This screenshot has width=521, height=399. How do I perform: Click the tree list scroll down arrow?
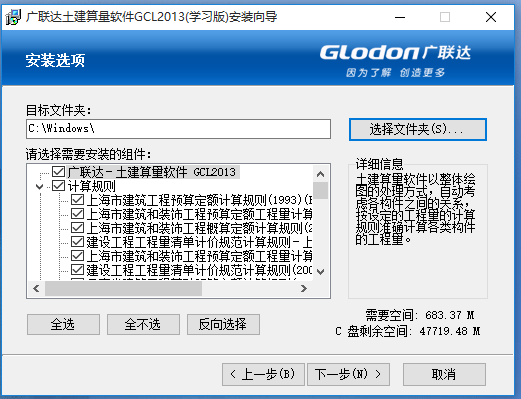(x=320, y=272)
